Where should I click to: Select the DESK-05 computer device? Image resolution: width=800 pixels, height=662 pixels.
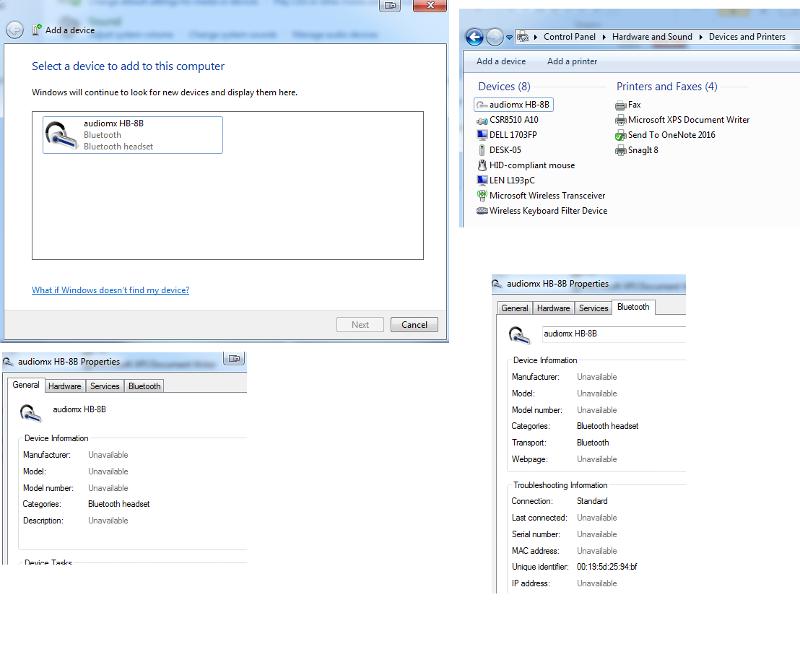[x=499, y=150]
